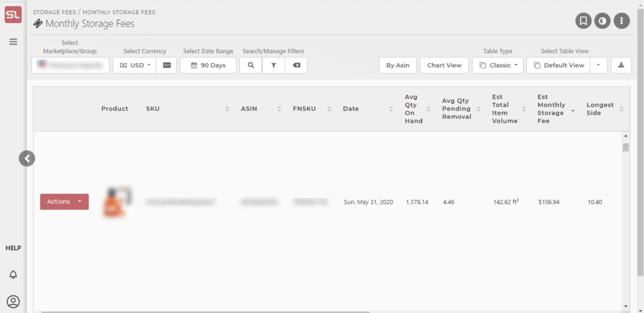The image size is (644, 313).
Task: Sort by Avg Qty On Hand column
Action: (x=428, y=109)
